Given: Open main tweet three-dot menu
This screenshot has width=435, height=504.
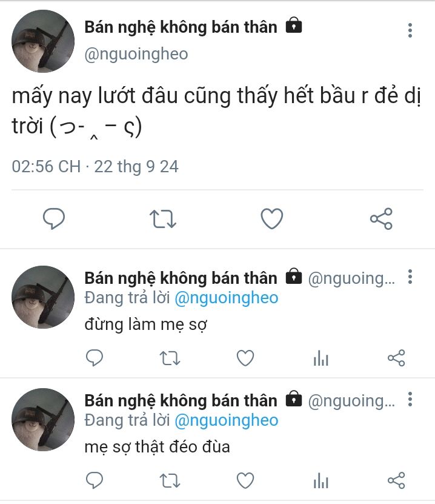Looking at the screenshot, I should (410, 30).
